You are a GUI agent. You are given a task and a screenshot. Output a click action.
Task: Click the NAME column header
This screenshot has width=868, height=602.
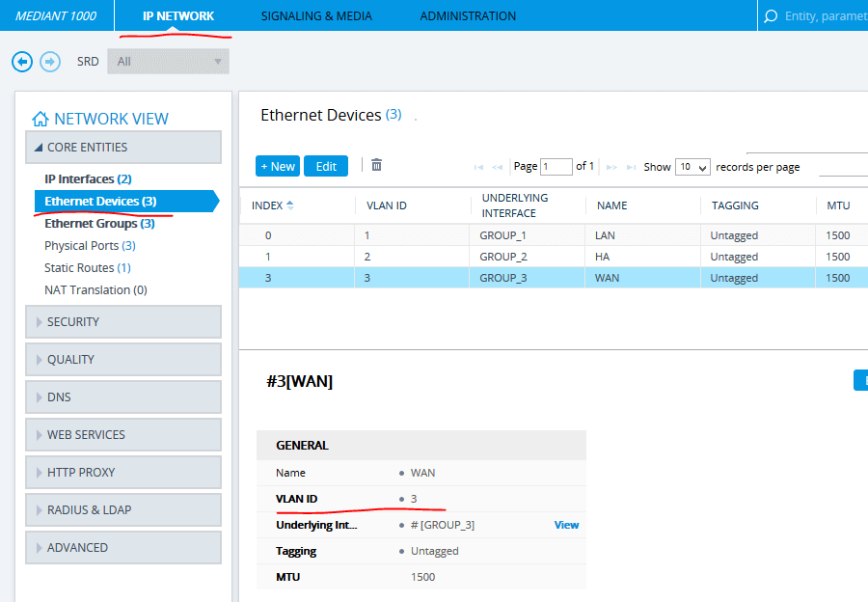coord(611,205)
